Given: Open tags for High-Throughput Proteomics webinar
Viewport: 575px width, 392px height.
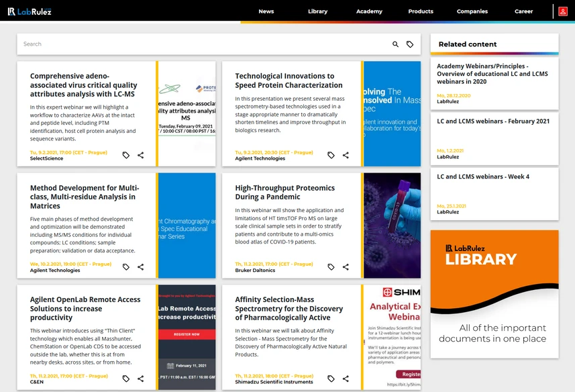Looking at the screenshot, I should click(331, 267).
